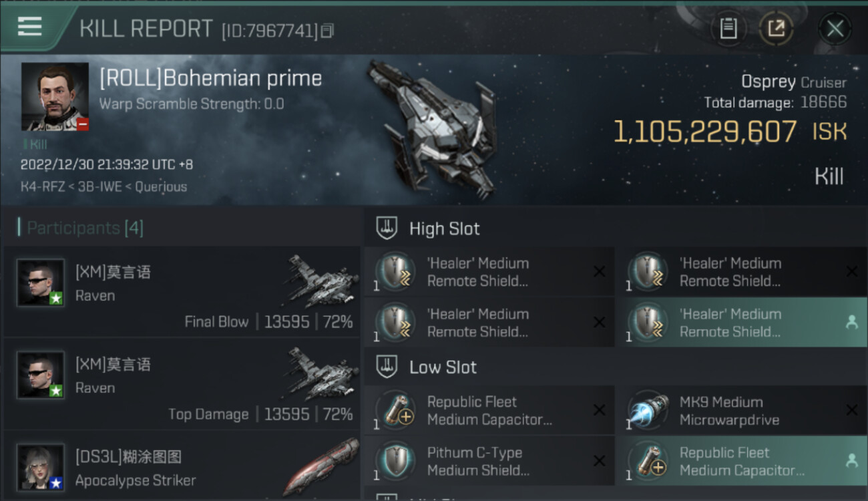This screenshot has height=501, width=868.
Task: Close the kill report window
Action: pyautogui.click(x=835, y=29)
